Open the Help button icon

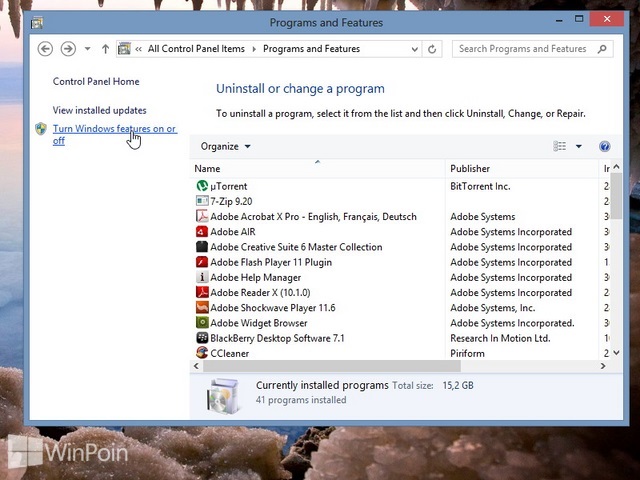[x=604, y=147]
